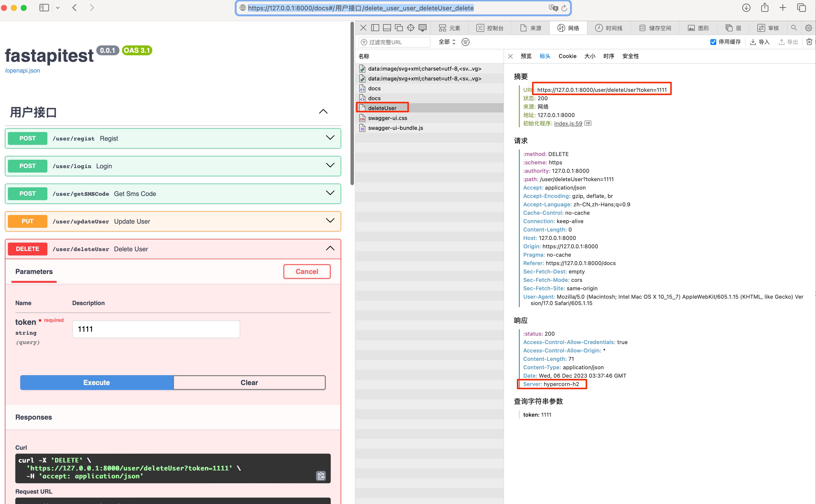Viewport: 816px width, 504px height.
Task: Select swagger-ui-bundle.js network request
Action: (x=429, y=128)
